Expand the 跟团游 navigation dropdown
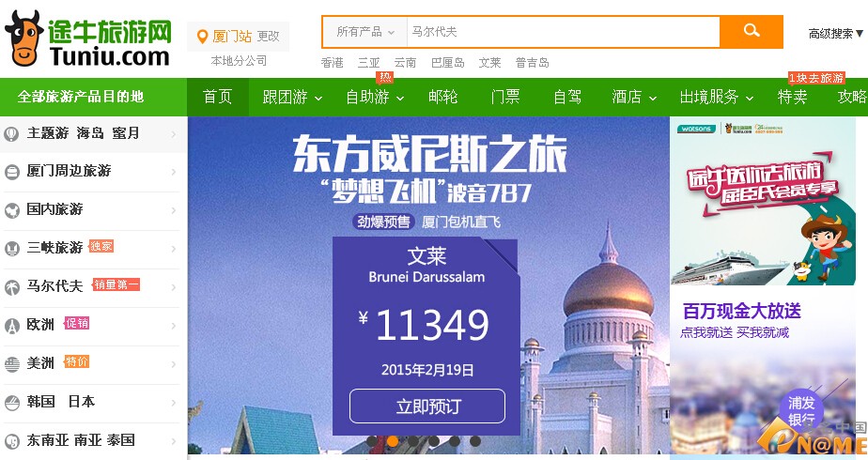The height and width of the screenshot is (460, 868). coord(292,98)
